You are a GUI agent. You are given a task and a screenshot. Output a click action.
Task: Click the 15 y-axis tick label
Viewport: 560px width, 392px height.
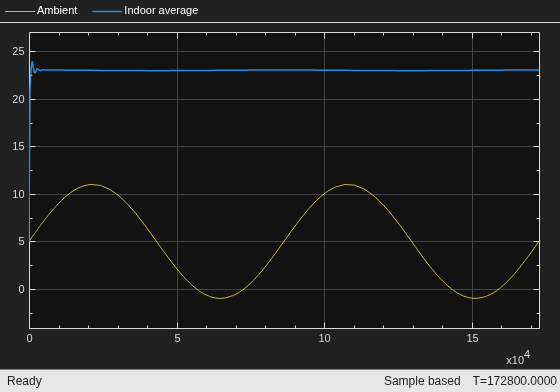click(x=18, y=146)
